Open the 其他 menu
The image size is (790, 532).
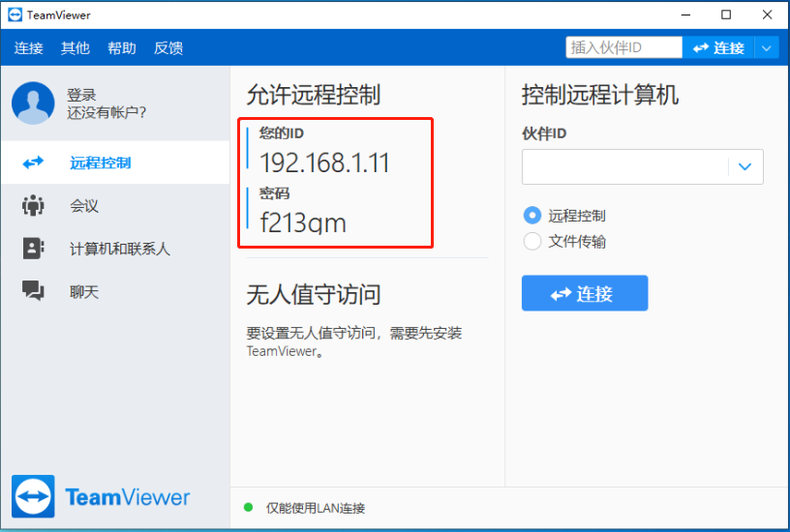pos(75,47)
